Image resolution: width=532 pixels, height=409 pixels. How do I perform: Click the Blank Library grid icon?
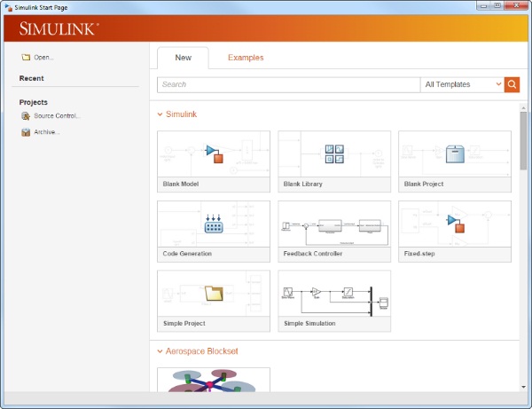pos(334,153)
